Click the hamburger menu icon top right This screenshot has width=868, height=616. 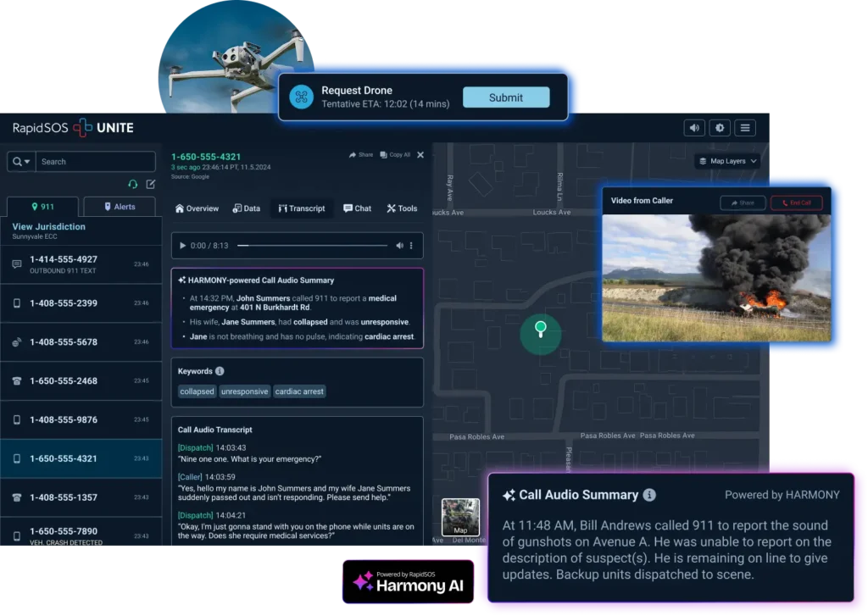[744, 127]
